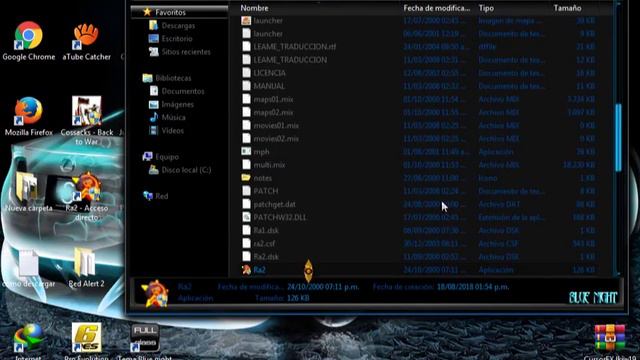The height and width of the screenshot is (360, 640).
Task: Select Ra2 - Acceso directo shortcut
Action: pyautogui.click(x=87, y=196)
